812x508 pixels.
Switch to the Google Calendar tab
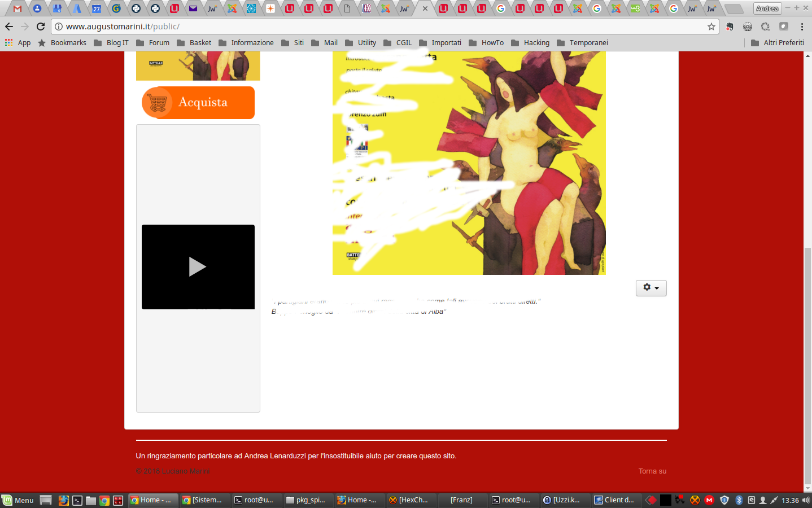[x=97, y=8]
